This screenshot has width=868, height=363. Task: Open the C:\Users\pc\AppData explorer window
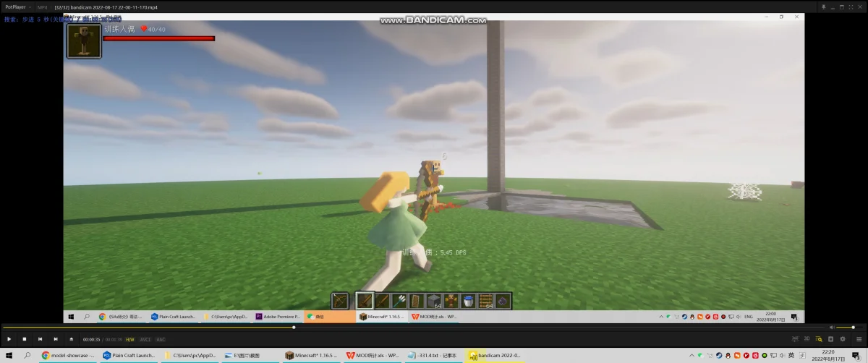[191, 355]
